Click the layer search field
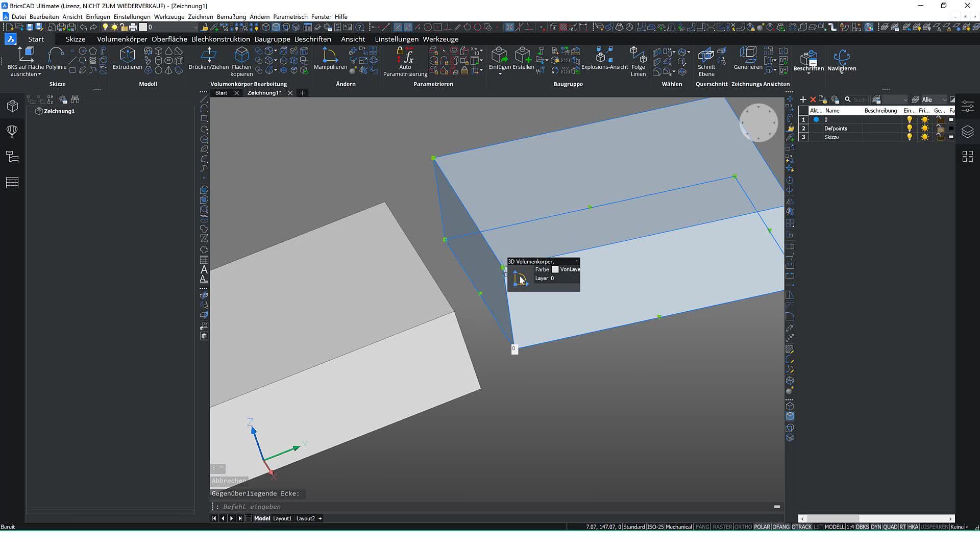 [859, 99]
